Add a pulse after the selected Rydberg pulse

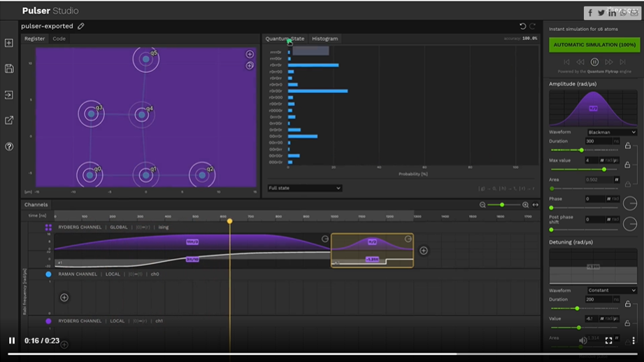pyautogui.click(x=424, y=251)
